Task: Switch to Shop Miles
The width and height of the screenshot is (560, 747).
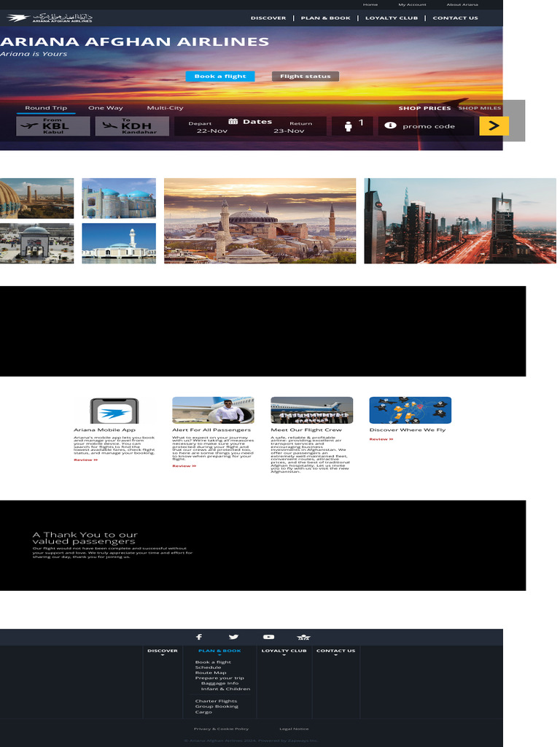Action: pos(480,108)
